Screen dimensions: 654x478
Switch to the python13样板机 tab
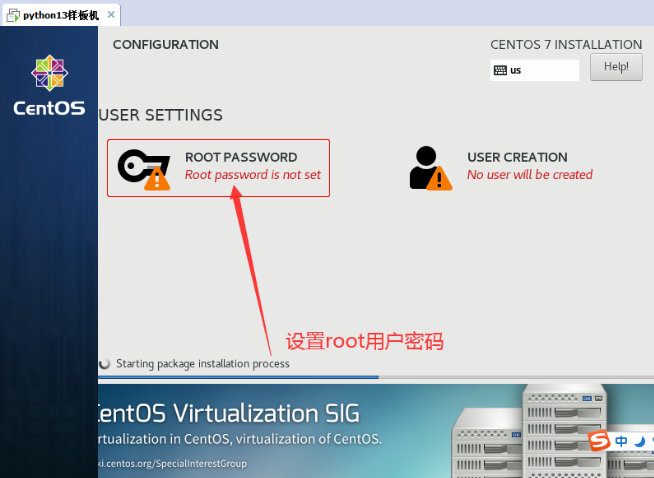coord(61,15)
